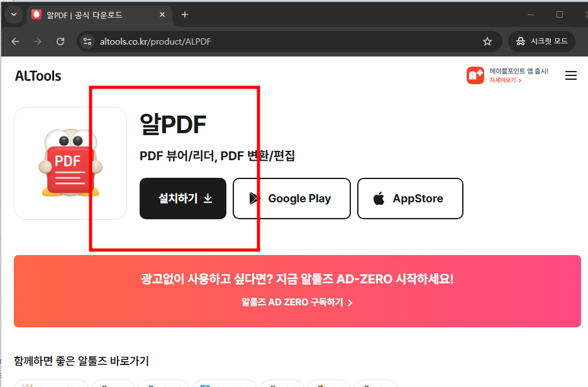Click the first product shortcut under 함께하면 좋은 알툴즈

coord(50,384)
